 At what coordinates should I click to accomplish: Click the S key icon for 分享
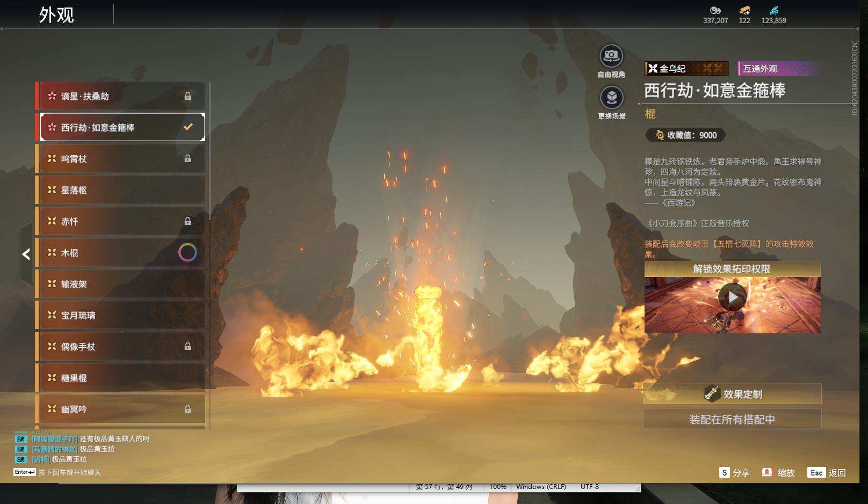(725, 472)
